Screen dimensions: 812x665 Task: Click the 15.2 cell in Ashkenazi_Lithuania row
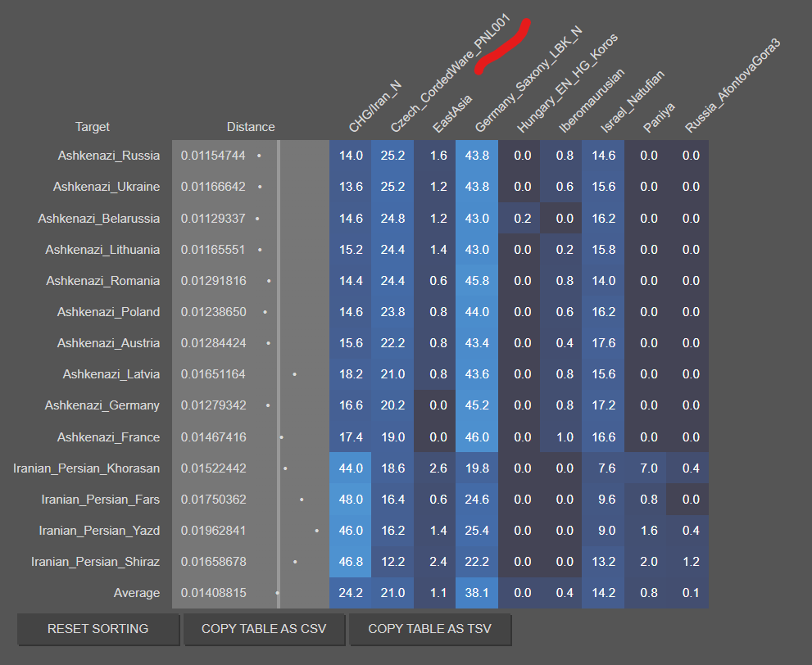[351, 250]
